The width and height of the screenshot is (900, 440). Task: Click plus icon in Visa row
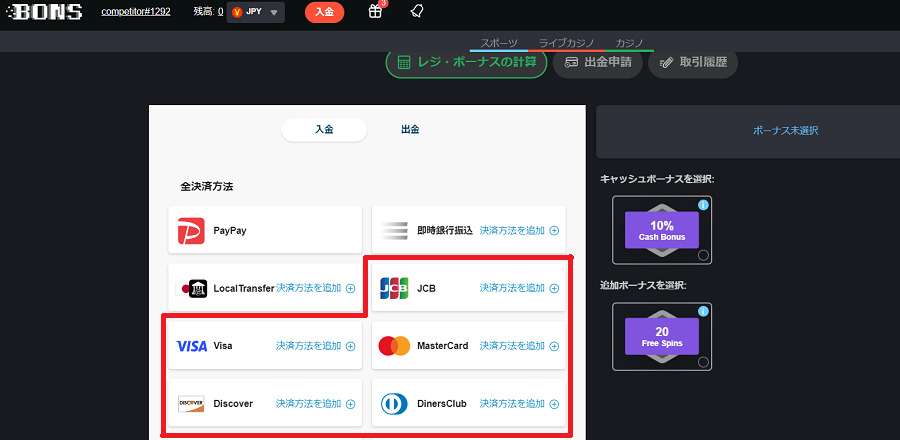click(x=350, y=346)
